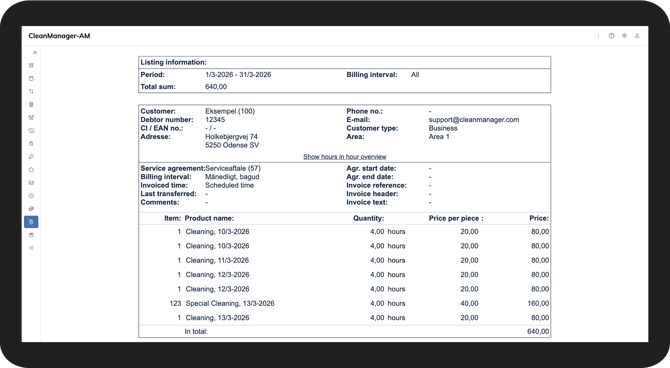Select the address line Holkebjergvej 74
The height and width of the screenshot is (368, 670).
pyautogui.click(x=231, y=137)
